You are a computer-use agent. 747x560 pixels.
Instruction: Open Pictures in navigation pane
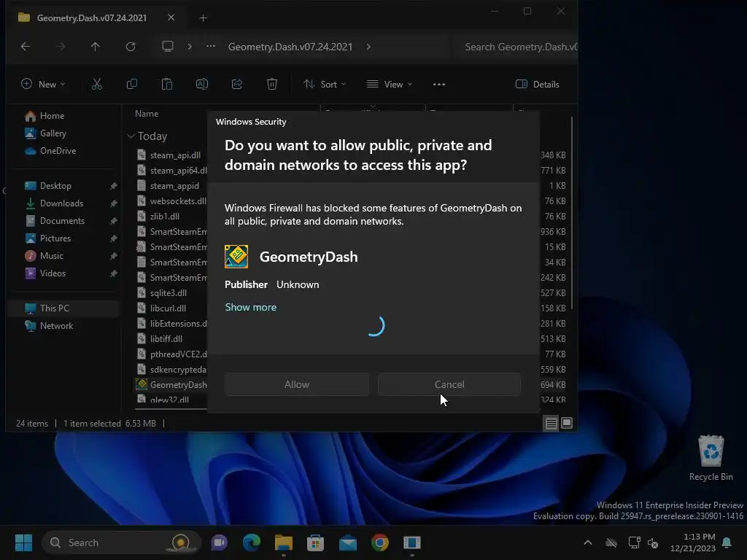(55, 238)
